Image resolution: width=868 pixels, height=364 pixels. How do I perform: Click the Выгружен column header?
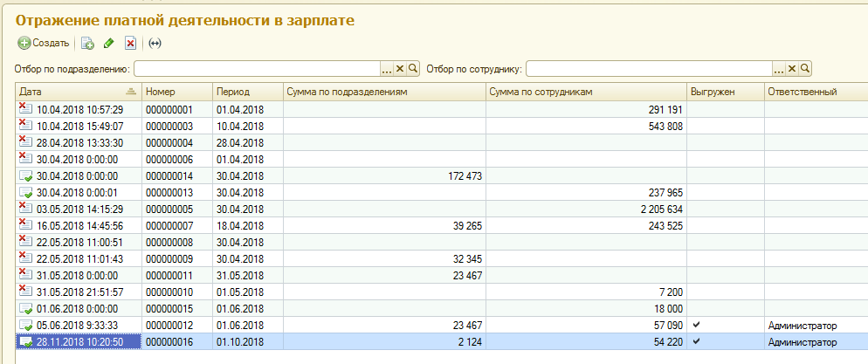tap(726, 92)
